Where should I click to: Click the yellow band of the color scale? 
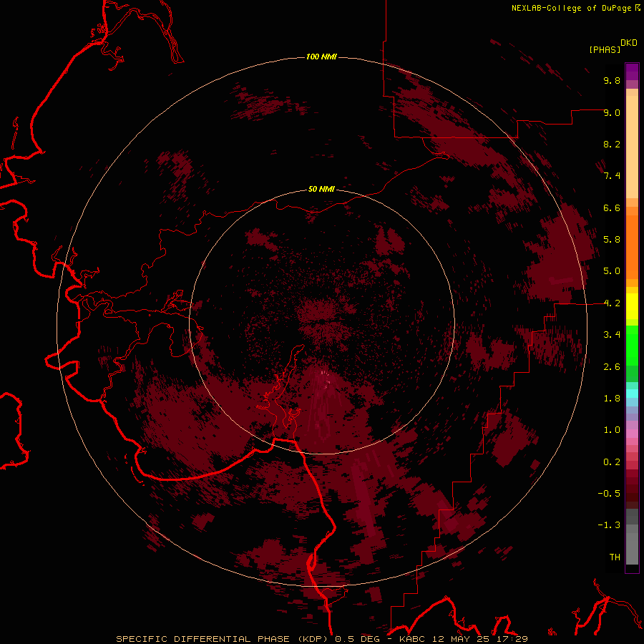pos(632,306)
